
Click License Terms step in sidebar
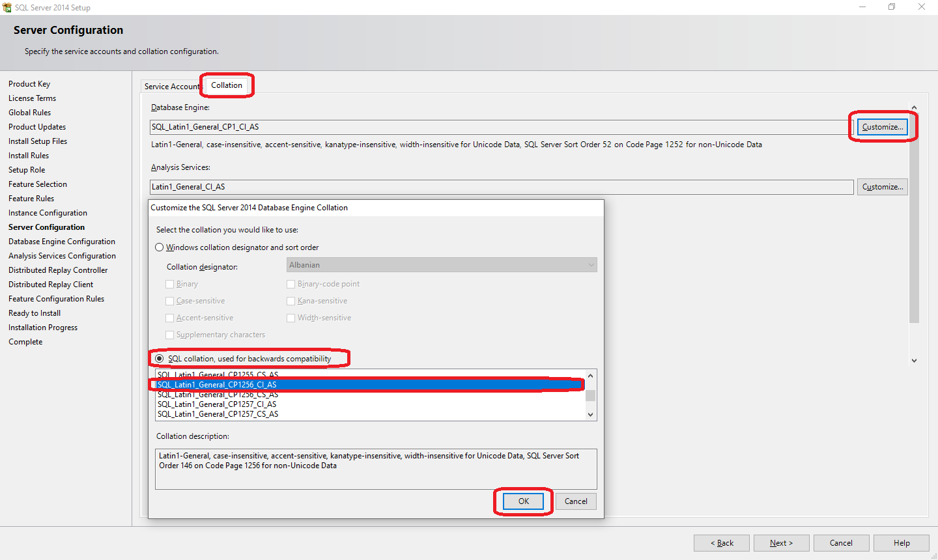click(x=32, y=98)
